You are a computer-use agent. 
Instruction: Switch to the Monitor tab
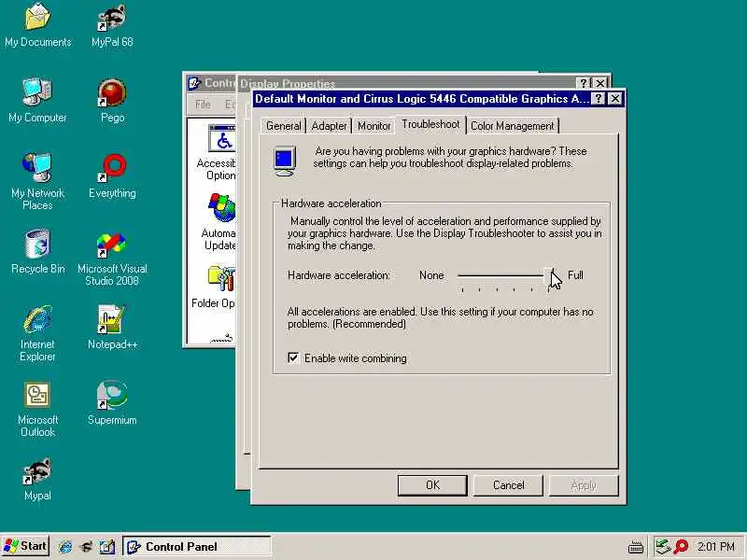tap(374, 126)
